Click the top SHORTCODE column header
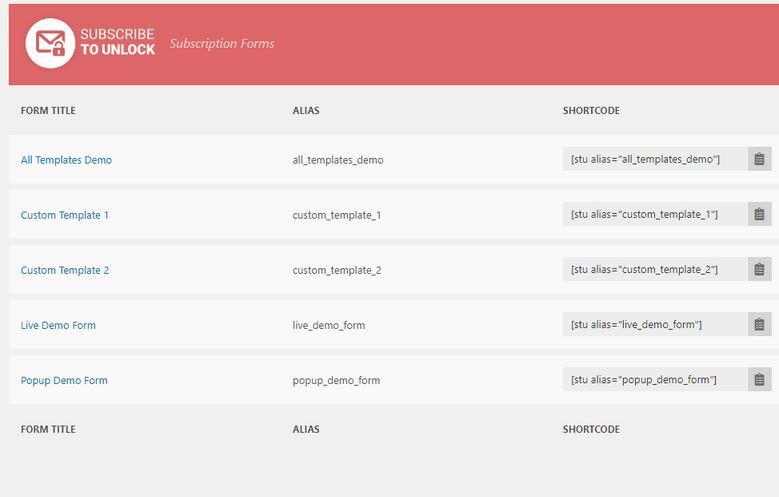This screenshot has width=779, height=497. pyautogui.click(x=591, y=110)
